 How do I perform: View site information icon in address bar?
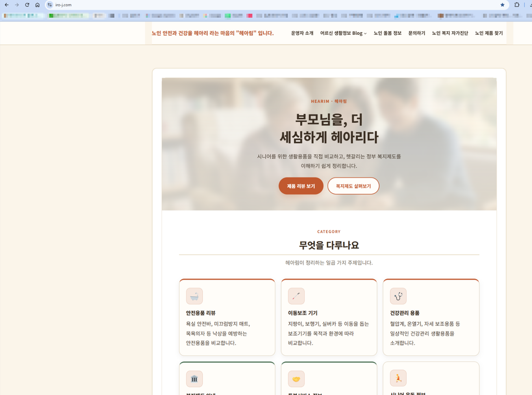pyautogui.click(x=50, y=5)
